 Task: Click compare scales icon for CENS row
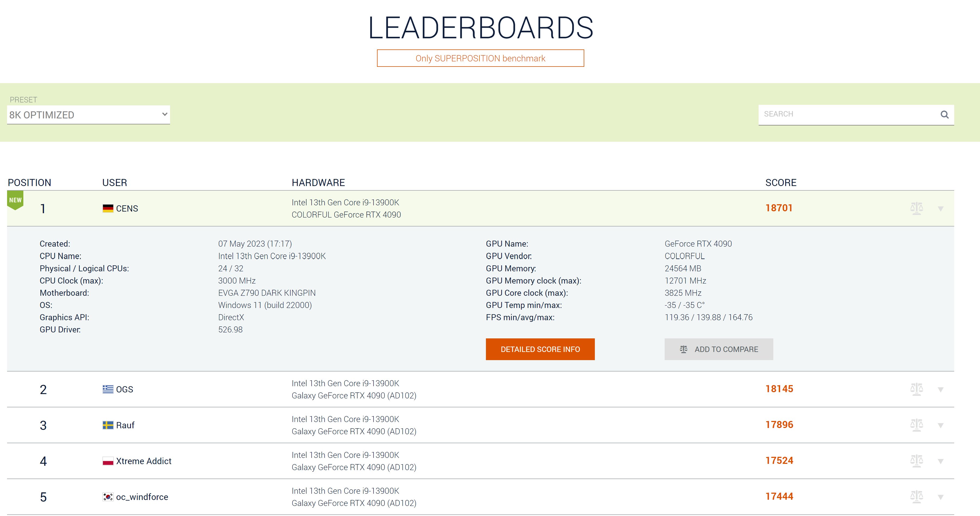tap(916, 208)
